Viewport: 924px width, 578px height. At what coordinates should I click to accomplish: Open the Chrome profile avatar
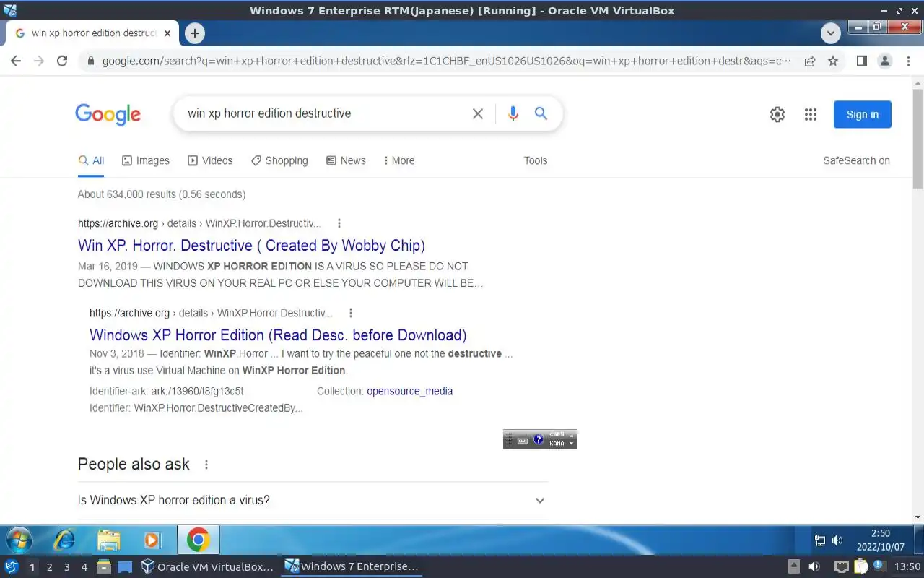point(885,61)
